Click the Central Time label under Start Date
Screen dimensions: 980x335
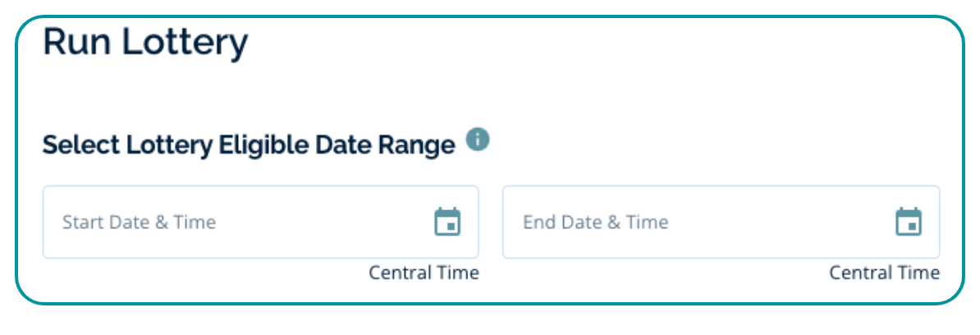424,273
